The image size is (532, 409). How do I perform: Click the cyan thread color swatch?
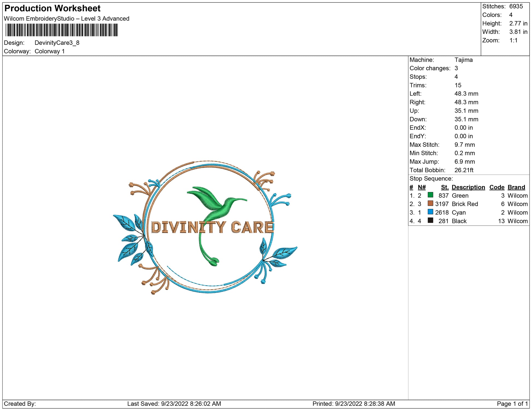(x=430, y=212)
